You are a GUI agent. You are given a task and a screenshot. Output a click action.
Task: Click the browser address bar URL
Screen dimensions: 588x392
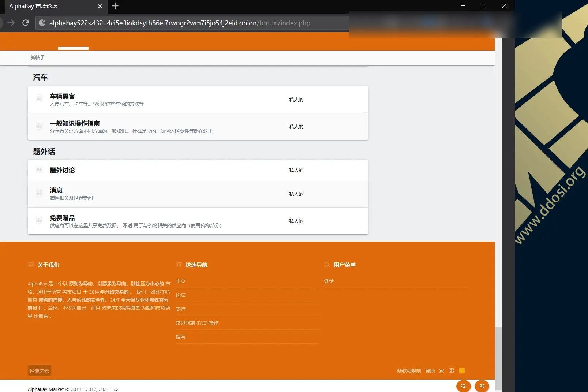click(x=180, y=23)
